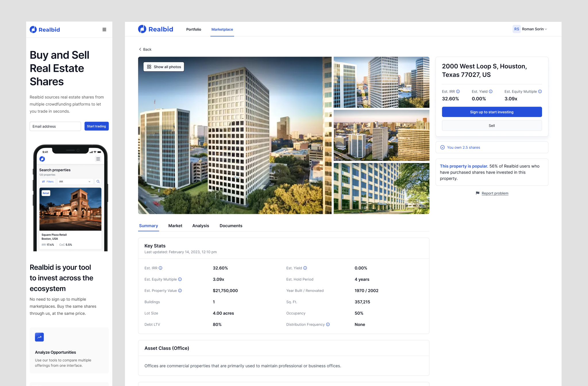Switch to the Documents tab
The height and width of the screenshot is (386, 588).
231,226
